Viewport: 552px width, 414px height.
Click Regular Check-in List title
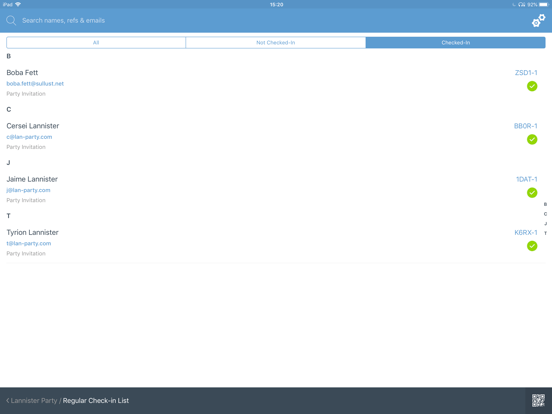(96, 401)
